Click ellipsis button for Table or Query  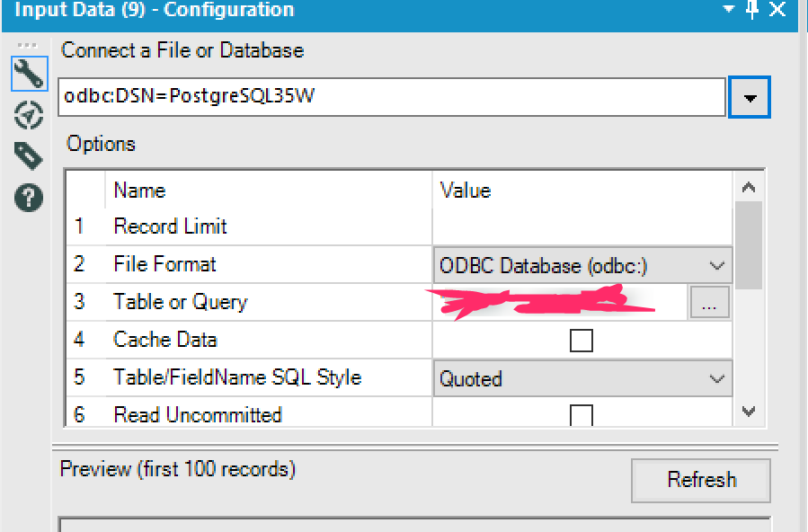(x=710, y=305)
